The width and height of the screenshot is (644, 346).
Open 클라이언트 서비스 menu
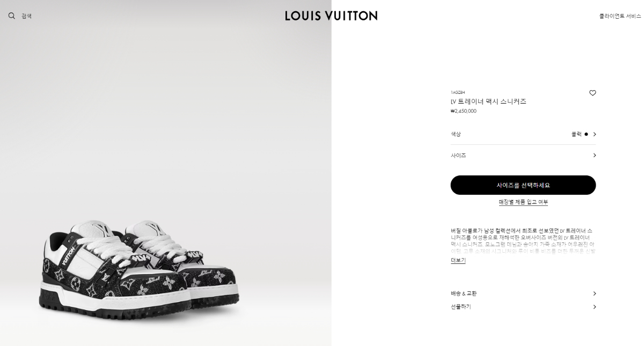point(620,16)
